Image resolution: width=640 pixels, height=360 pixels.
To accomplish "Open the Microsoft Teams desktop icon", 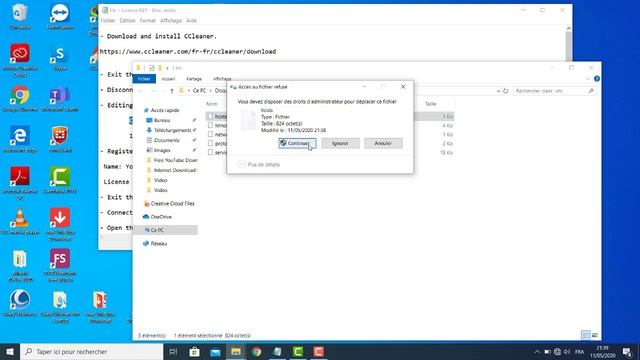I will [60, 99].
